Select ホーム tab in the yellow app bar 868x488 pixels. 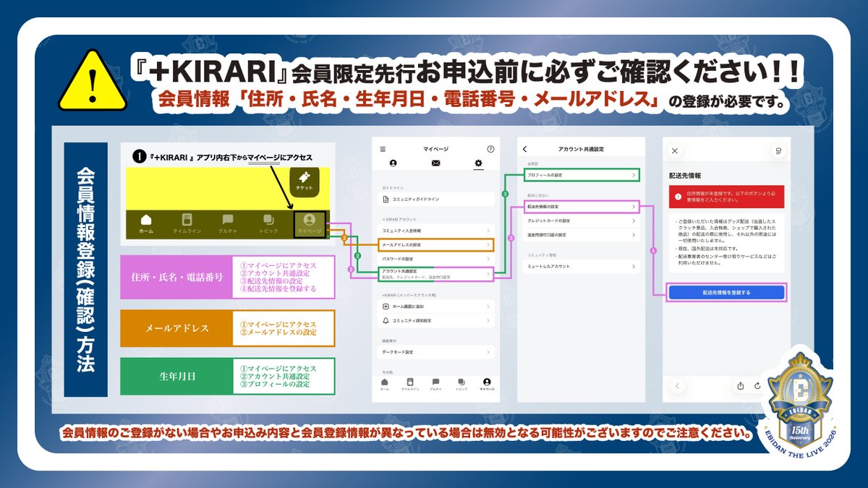pos(146,224)
